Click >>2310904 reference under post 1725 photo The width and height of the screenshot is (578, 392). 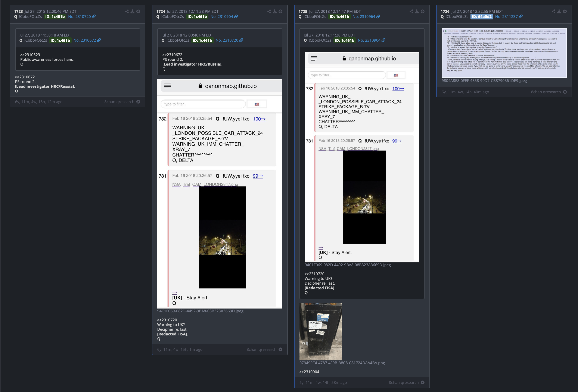[309, 372]
